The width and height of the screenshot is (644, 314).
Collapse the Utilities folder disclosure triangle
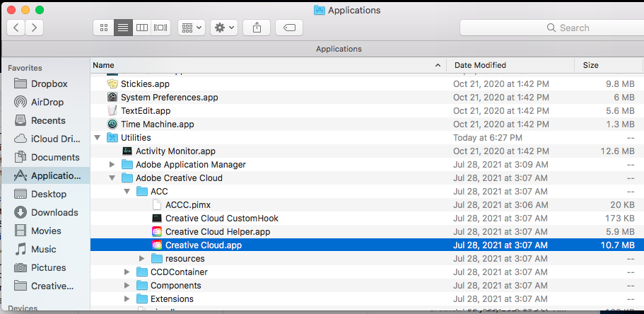point(97,138)
